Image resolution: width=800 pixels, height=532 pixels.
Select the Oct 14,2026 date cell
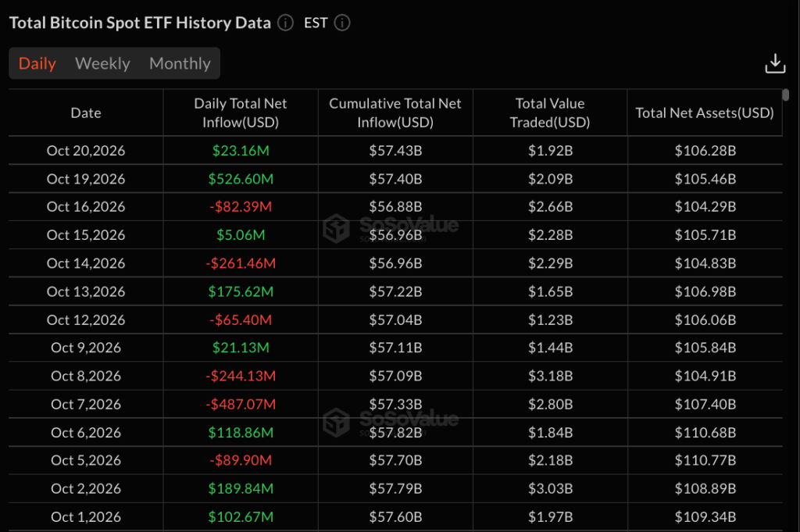(x=86, y=263)
